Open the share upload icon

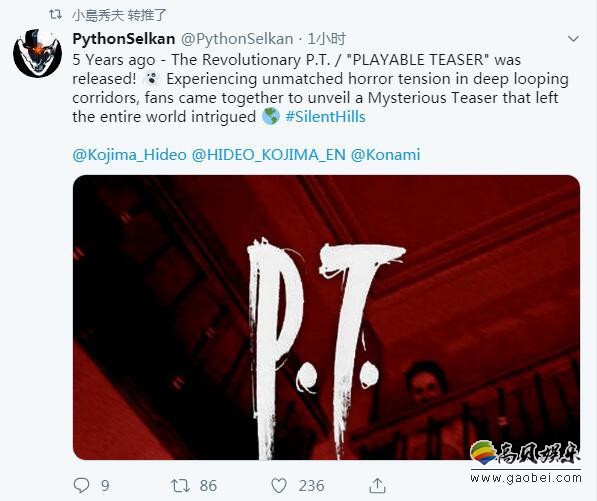(377, 485)
